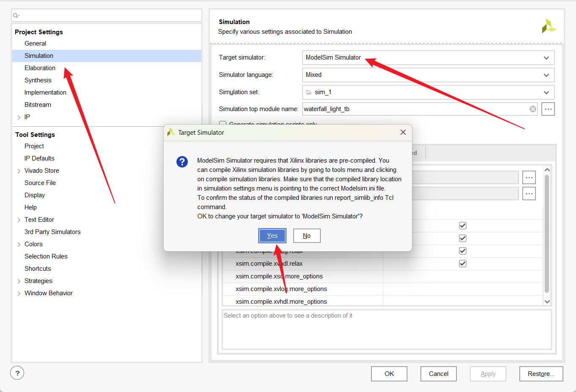Click the Vivado logo in Simulation header
576x392 pixels.
point(549,26)
